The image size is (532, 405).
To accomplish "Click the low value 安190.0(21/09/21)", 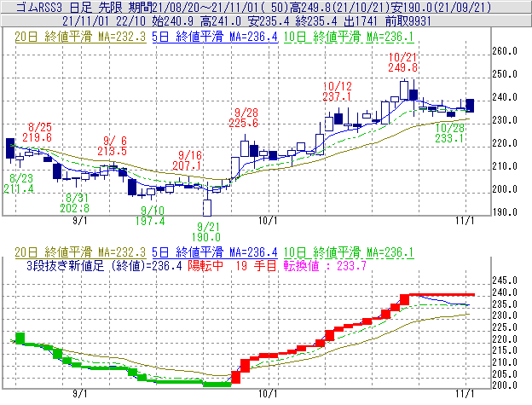I will click(442, 7).
